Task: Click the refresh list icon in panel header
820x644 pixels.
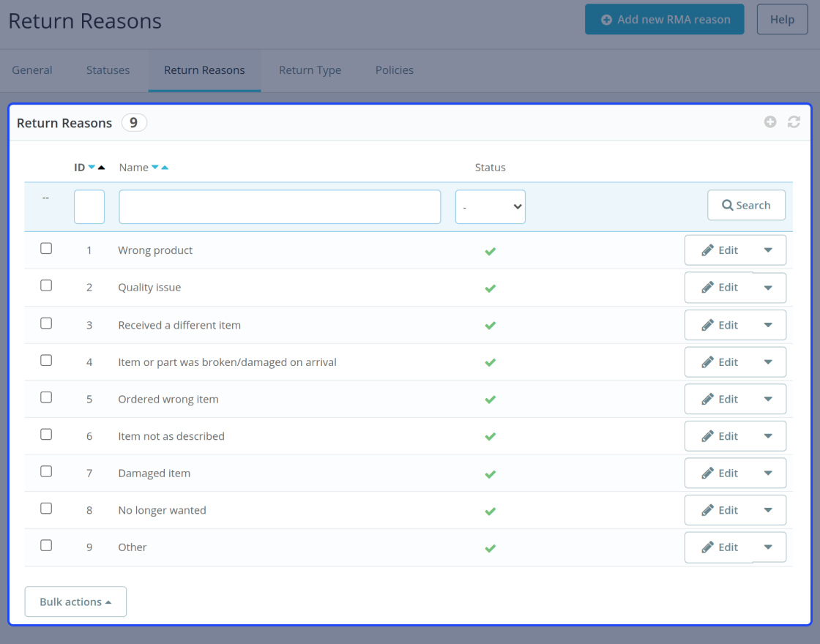Action: coord(794,121)
